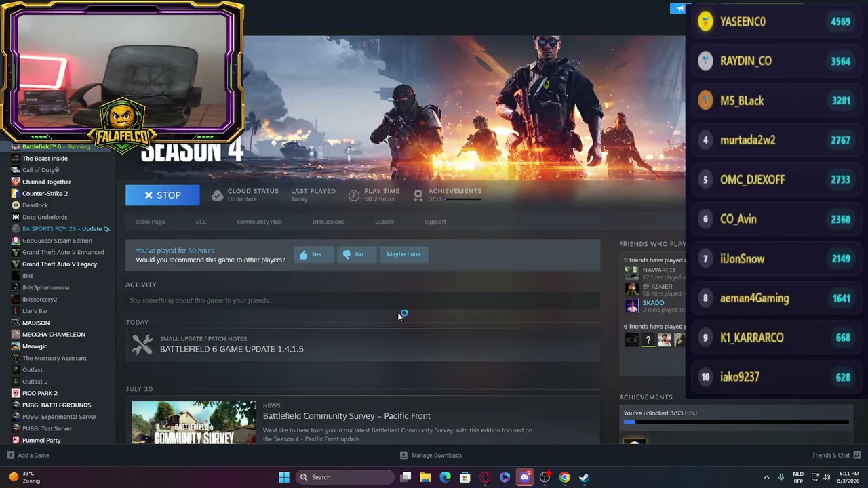868x488 pixels.
Task: Open Battlefield Community Survey Pacific Front news
Action: (347, 416)
